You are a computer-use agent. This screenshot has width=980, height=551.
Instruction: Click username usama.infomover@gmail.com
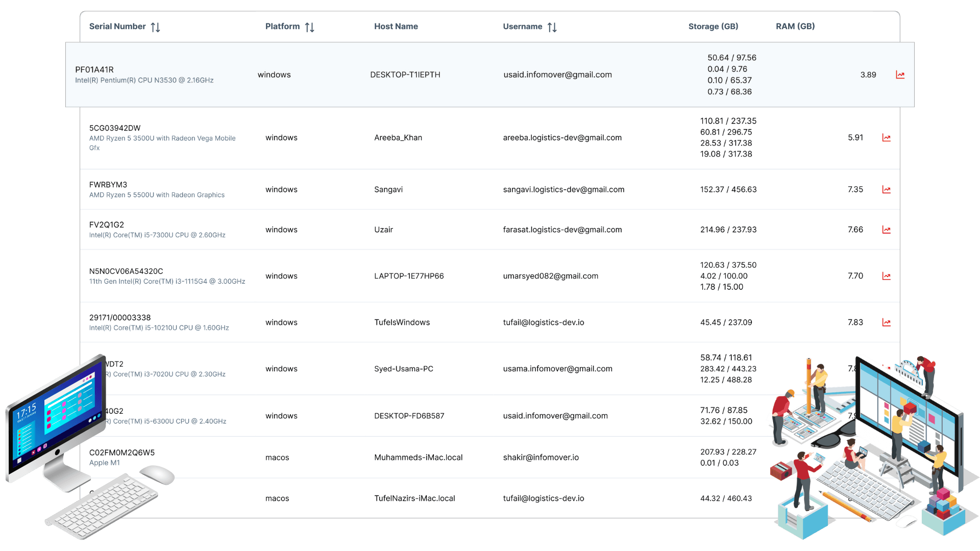558,369
